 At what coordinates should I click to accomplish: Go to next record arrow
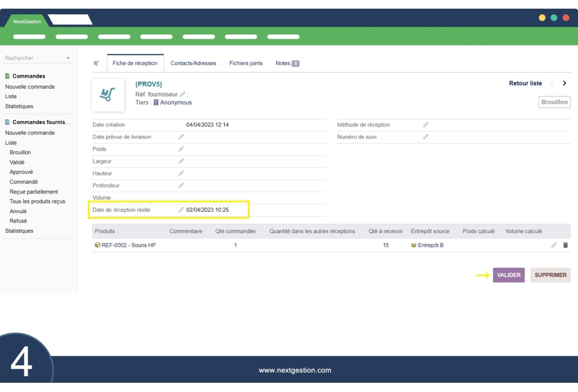[x=564, y=83]
